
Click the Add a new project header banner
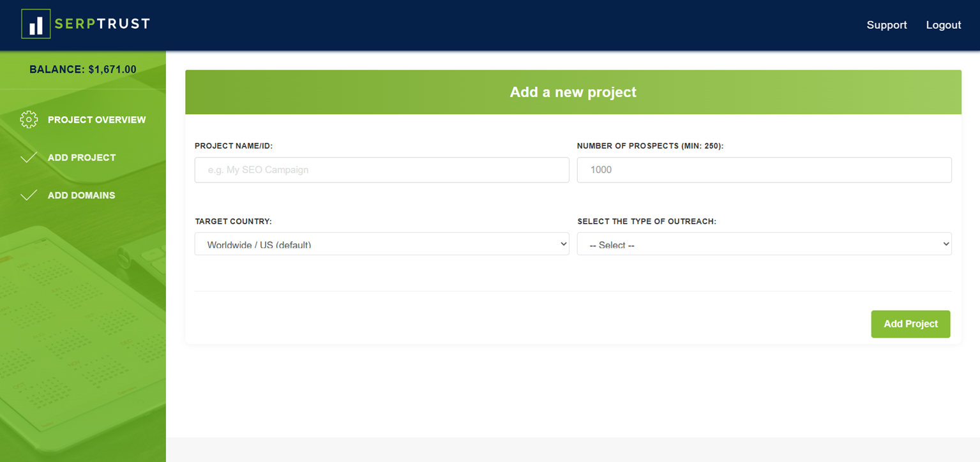[573, 92]
